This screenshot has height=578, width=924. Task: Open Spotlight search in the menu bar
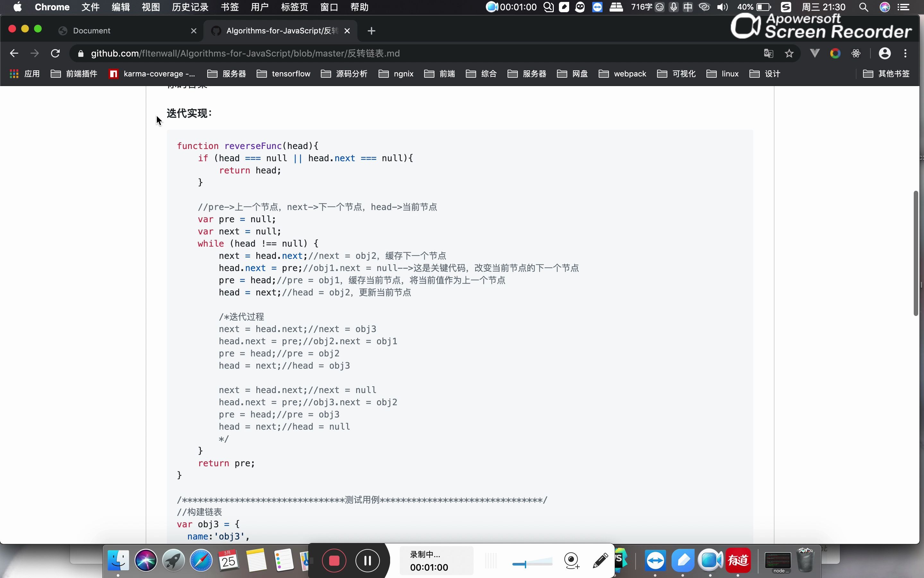tap(864, 7)
